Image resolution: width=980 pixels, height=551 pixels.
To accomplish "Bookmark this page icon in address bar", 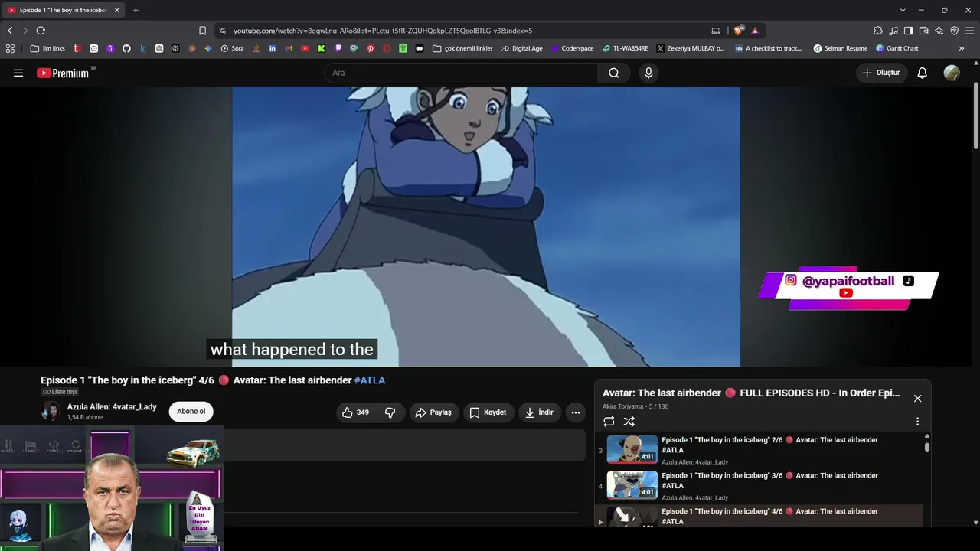I will pos(202,31).
